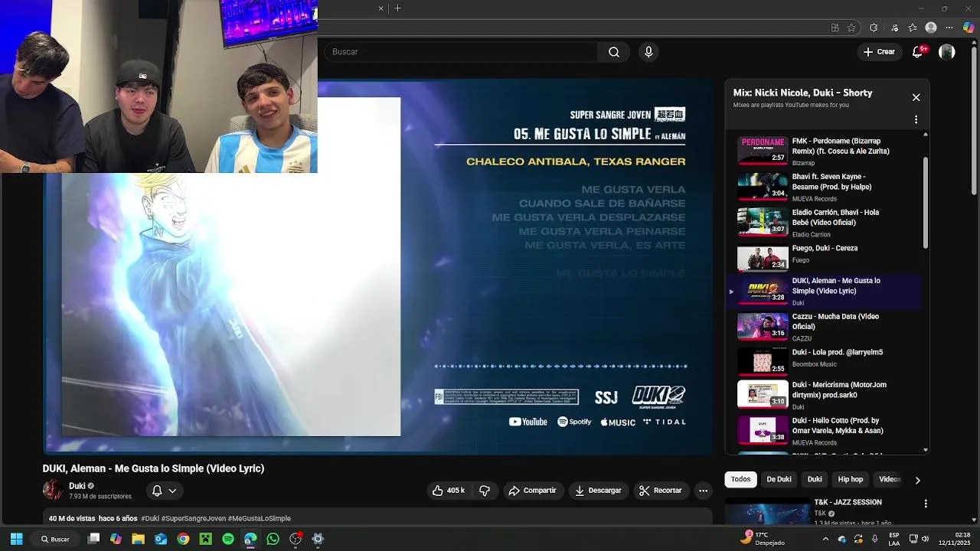Image resolution: width=980 pixels, height=551 pixels.
Task: Select the Hip hop filter chip
Action: [x=850, y=479]
